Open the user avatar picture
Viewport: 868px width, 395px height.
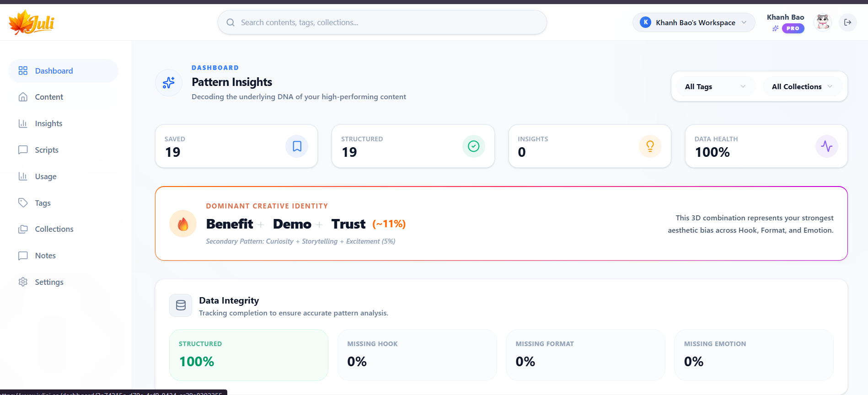pyautogui.click(x=823, y=22)
